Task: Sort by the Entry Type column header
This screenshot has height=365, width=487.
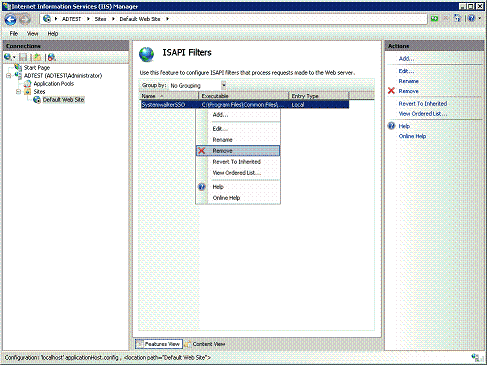Action: pos(319,96)
